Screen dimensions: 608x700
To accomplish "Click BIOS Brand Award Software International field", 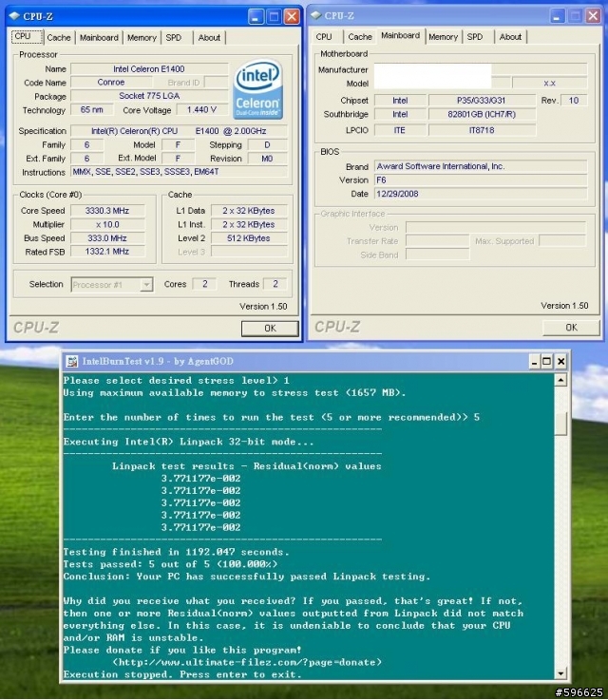I will point(481,166).
